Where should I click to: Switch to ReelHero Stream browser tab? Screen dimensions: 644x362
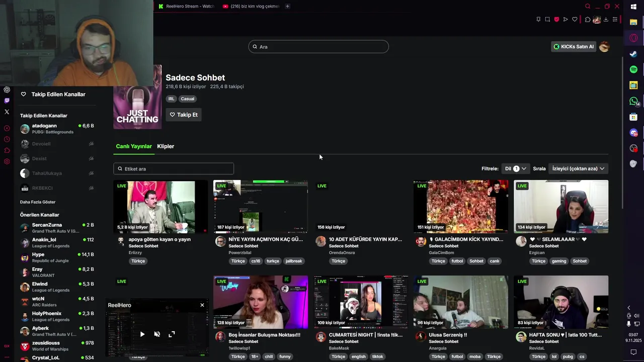tap(187, 6)
